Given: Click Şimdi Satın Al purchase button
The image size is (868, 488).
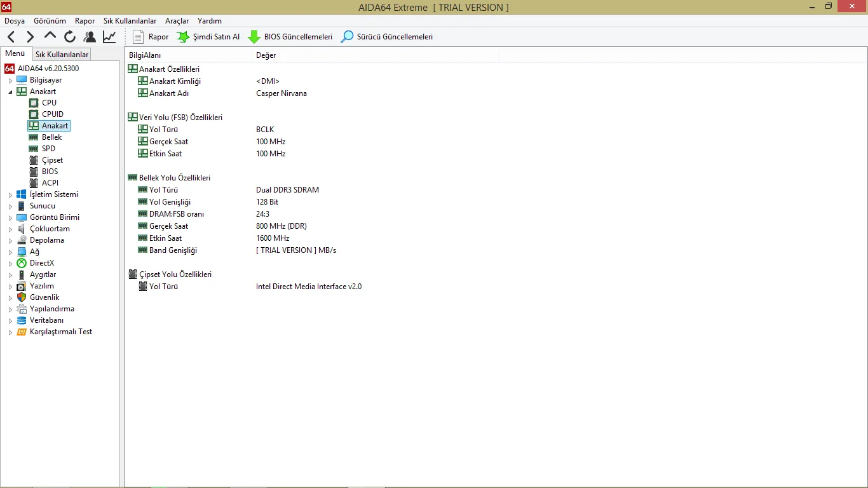Looking at the screenshot, I should point(208,37).
